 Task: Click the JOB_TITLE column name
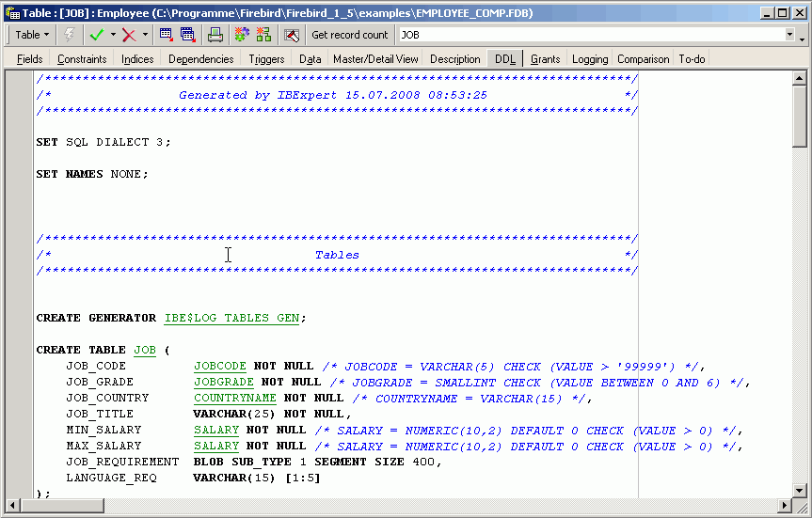pos(100,414)
